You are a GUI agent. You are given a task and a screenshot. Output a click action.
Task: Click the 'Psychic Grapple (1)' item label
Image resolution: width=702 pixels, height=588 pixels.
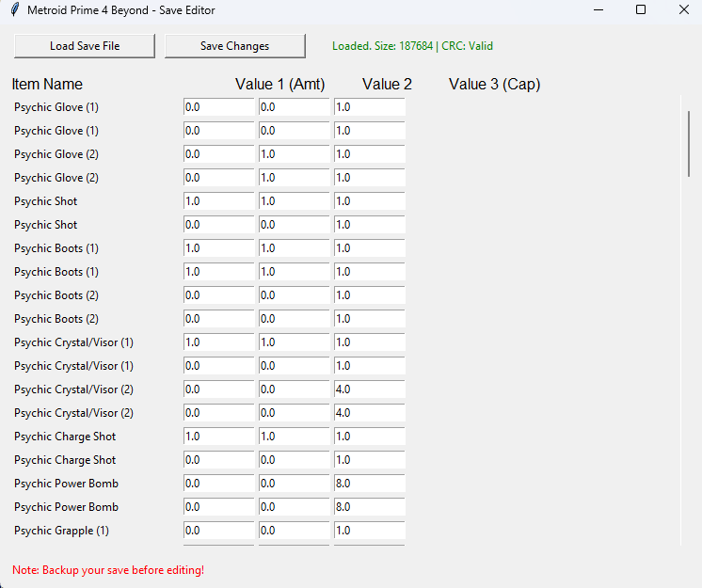click(61, 531)
